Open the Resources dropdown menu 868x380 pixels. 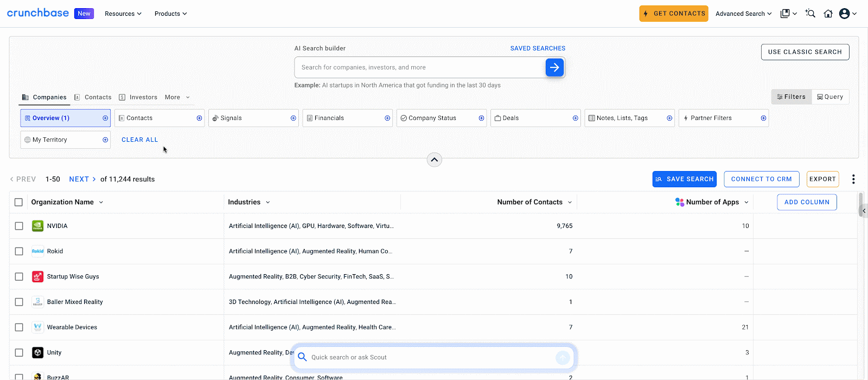123,14
